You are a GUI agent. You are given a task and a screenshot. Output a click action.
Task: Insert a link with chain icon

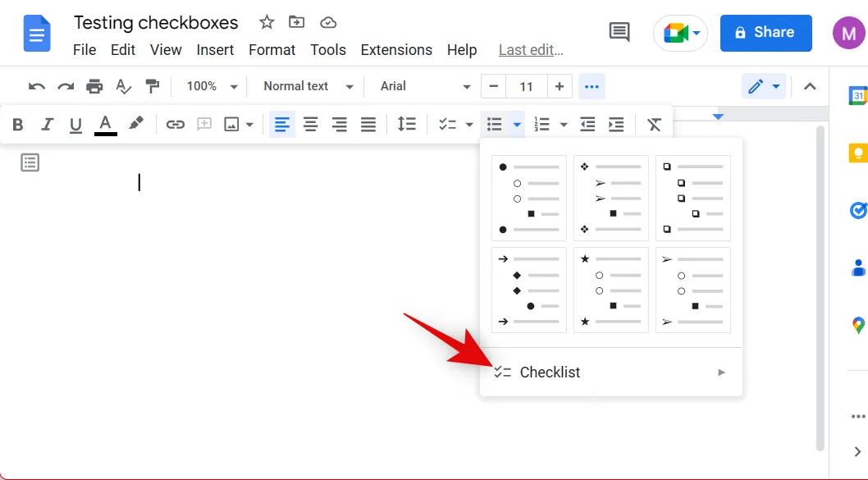tap(176, 124)
